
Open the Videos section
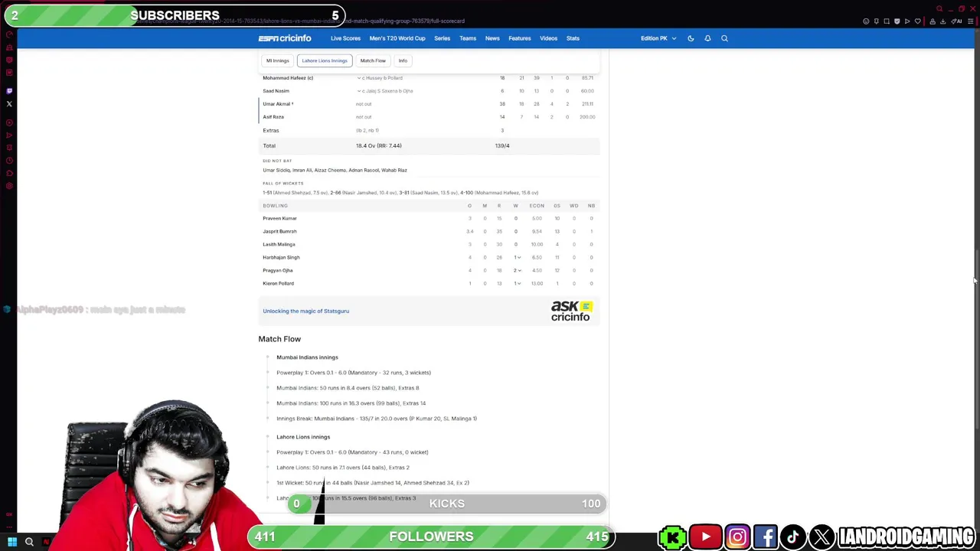point(549,38)
